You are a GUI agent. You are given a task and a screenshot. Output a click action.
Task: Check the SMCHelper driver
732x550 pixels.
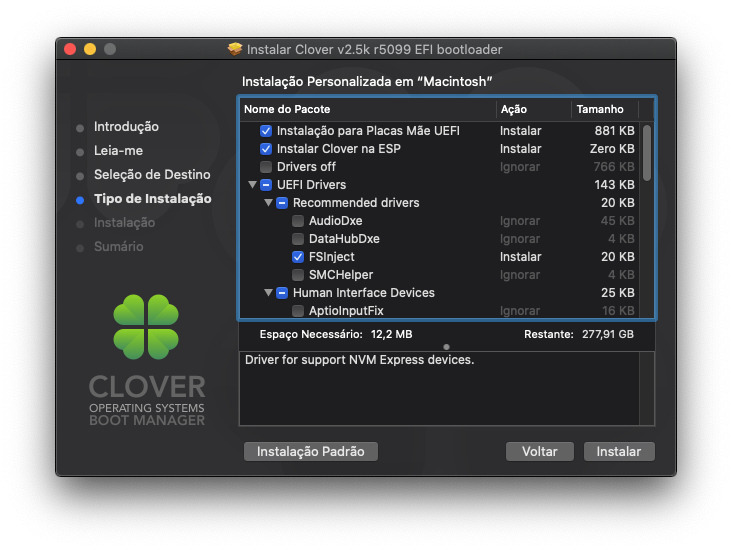tap(298, 275)
